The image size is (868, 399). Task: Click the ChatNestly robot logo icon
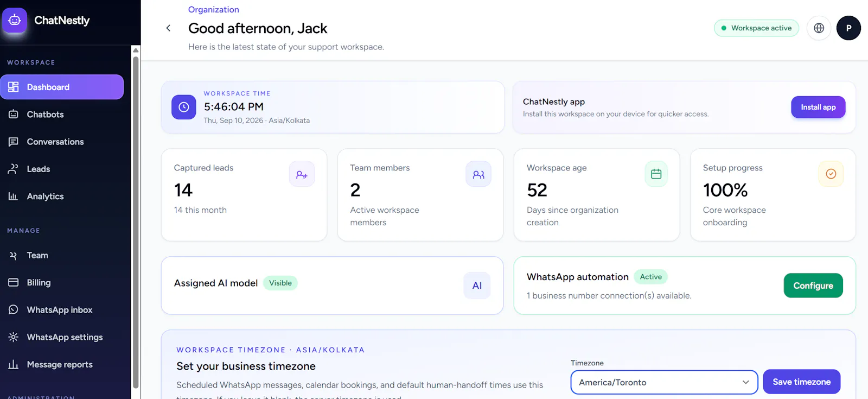pyautogui.click(x=15, y=20)
